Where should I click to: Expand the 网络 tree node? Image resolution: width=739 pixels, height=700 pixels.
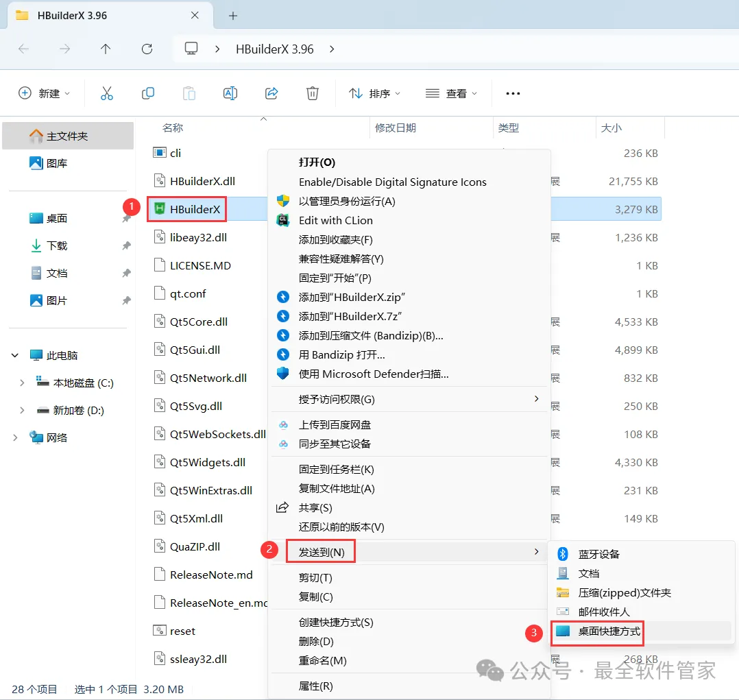point(15,438)
